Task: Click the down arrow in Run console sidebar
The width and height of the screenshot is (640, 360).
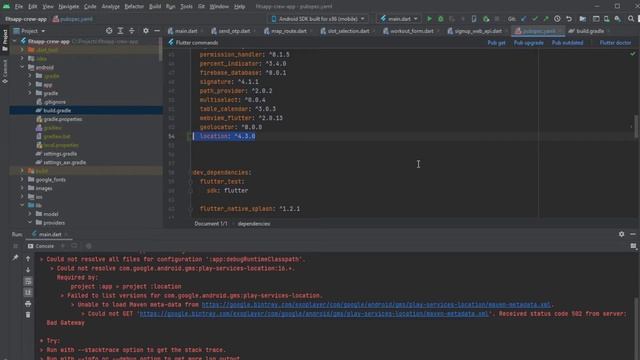Action: 28,270
